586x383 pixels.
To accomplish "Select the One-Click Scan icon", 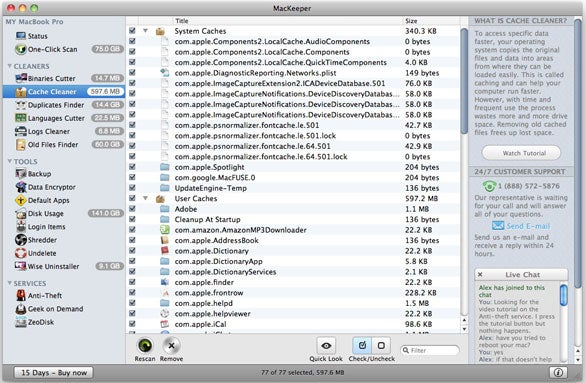I will click(21, 49).
